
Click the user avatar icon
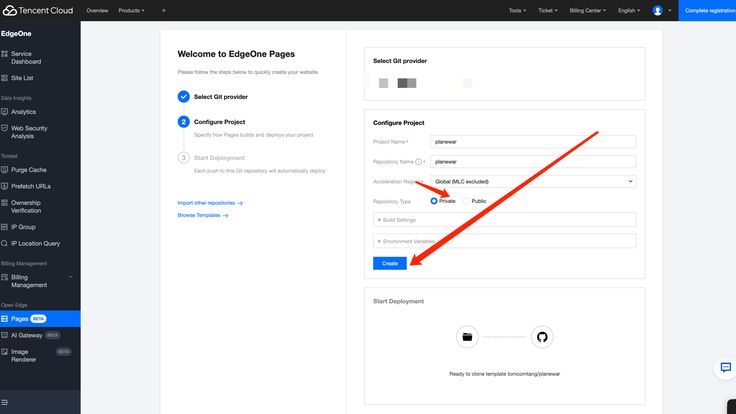click(x=657, y=10)
